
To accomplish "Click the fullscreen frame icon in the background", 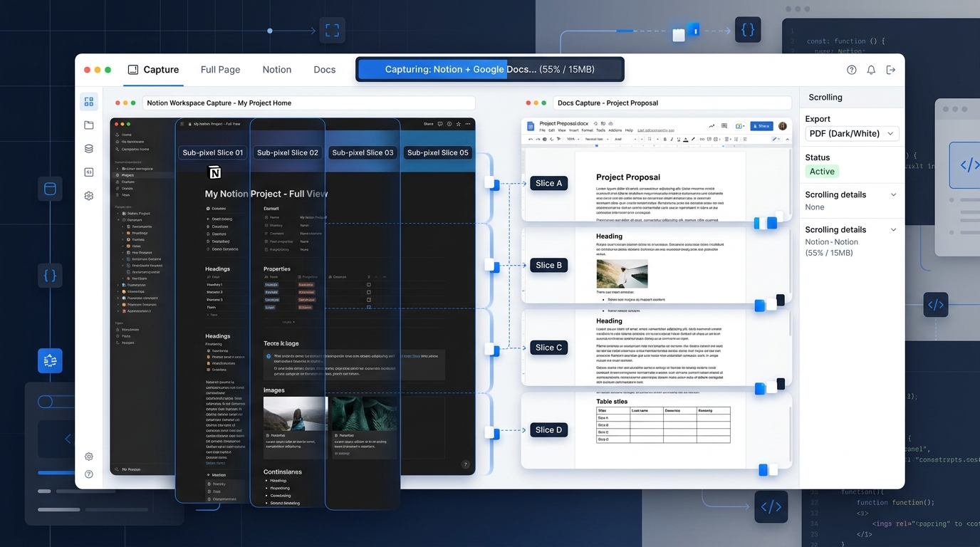I will point(332,31).
